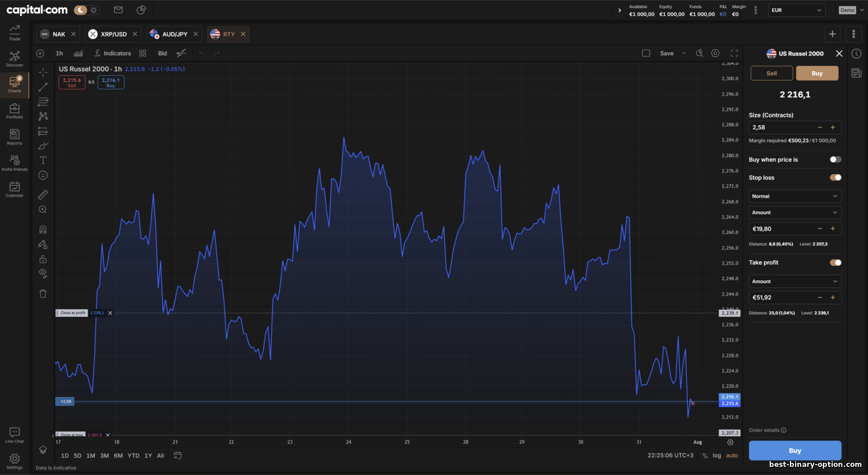
Task: Disable the Take profit switch
Action: [x=835, y=262]
